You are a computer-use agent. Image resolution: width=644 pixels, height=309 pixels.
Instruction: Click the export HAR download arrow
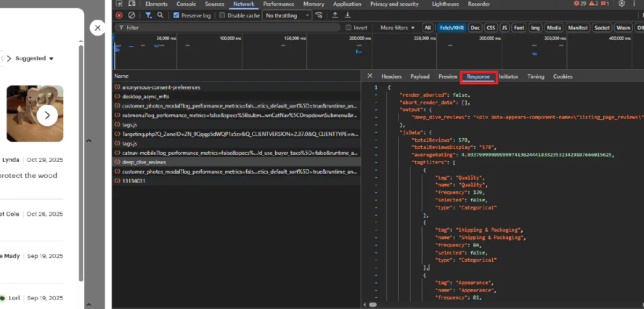tap(348, 16)
